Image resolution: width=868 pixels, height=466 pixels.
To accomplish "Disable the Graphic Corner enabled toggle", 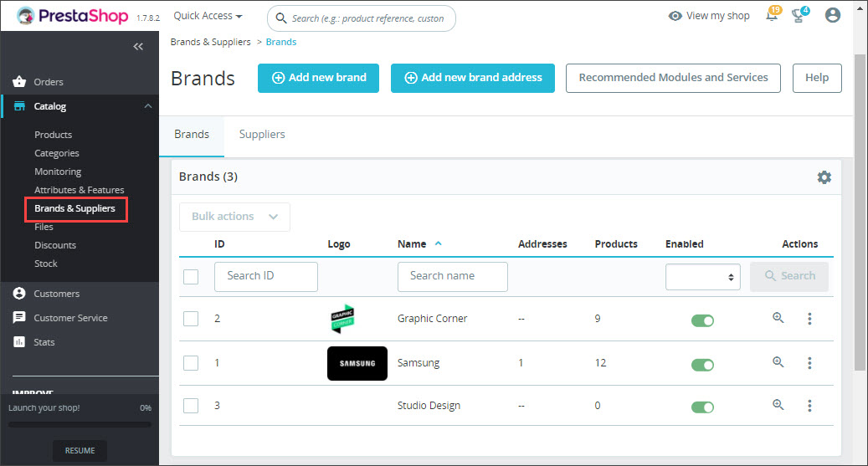I will click(702, 320).
